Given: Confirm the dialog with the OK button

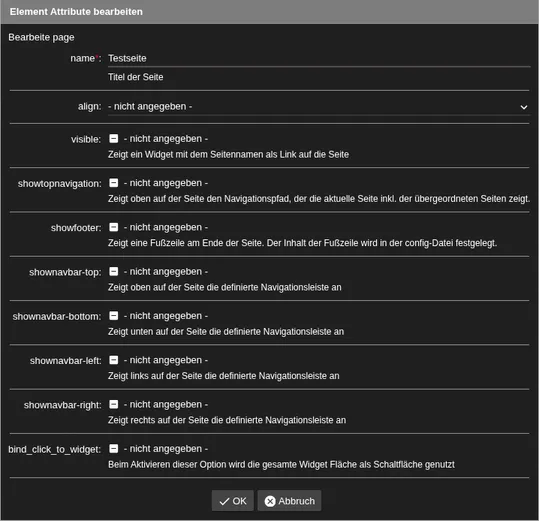Looking at the screenshot, I should click(233, 501).
